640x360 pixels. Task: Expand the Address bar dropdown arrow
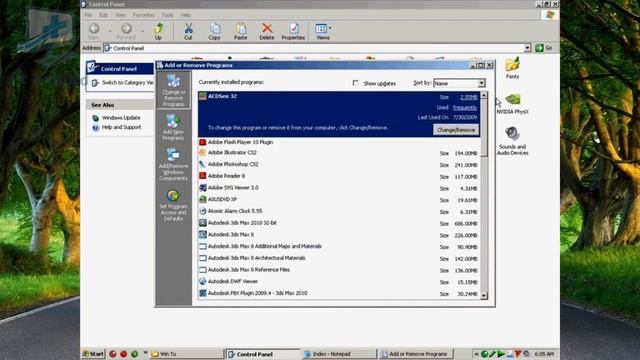point(527,48)
